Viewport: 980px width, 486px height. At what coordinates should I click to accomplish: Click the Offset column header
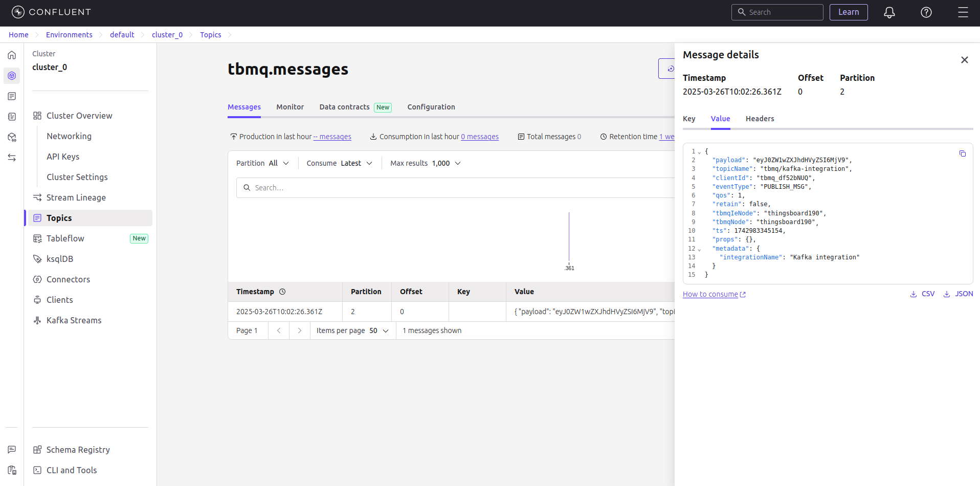[411, 292]
